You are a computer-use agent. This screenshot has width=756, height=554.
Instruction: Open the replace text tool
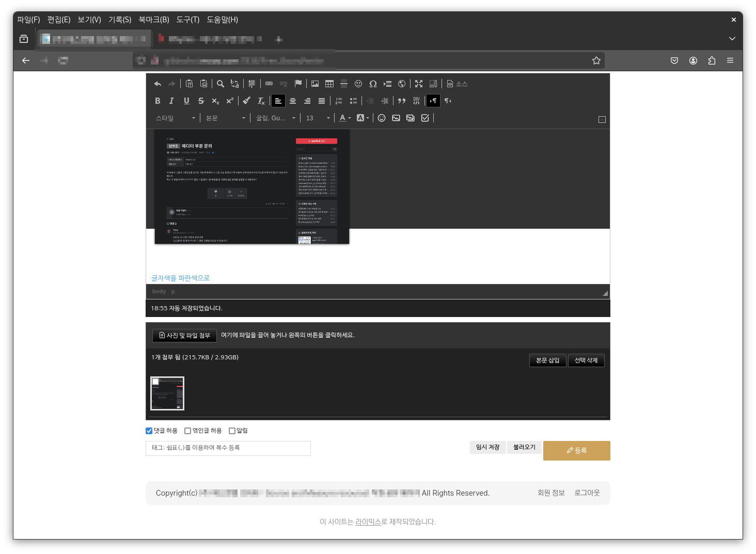click(x=235, y=84)
